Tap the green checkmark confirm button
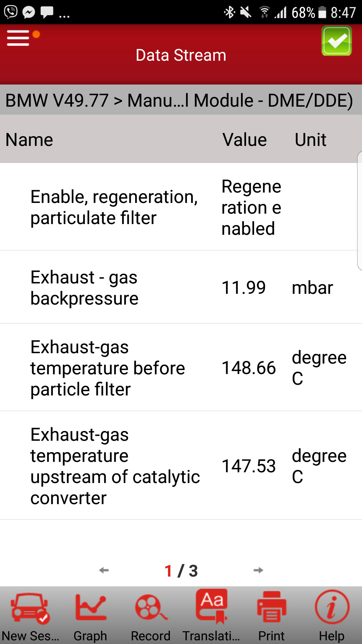This screenshot has height=644, width=362. coord(336,41)
